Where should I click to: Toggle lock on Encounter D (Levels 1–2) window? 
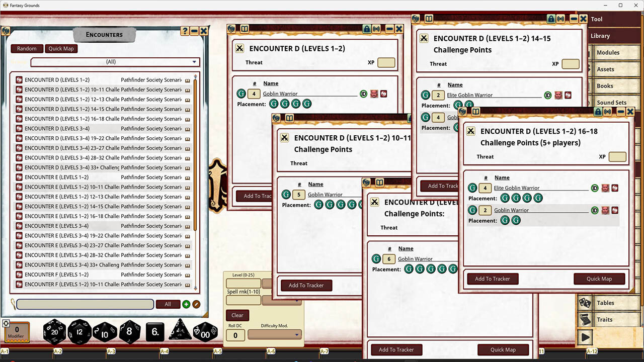[367, 29]
